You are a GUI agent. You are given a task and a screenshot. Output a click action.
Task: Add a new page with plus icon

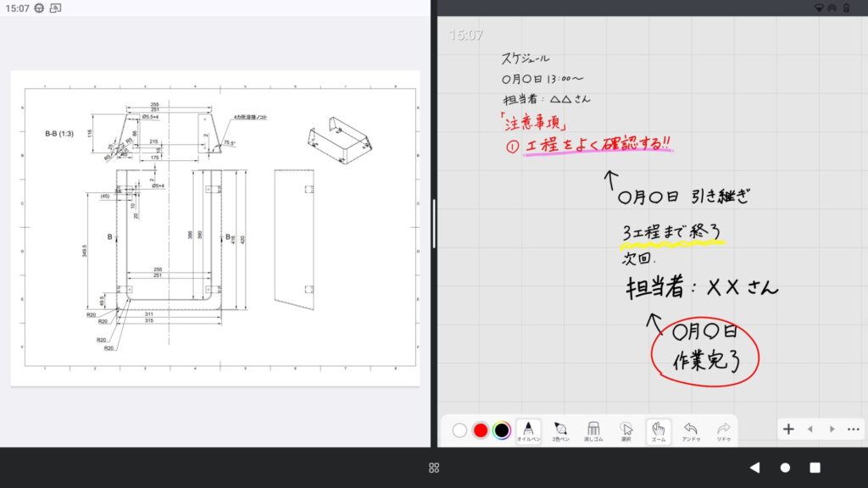pyautogui.click(x=788, y=430)
